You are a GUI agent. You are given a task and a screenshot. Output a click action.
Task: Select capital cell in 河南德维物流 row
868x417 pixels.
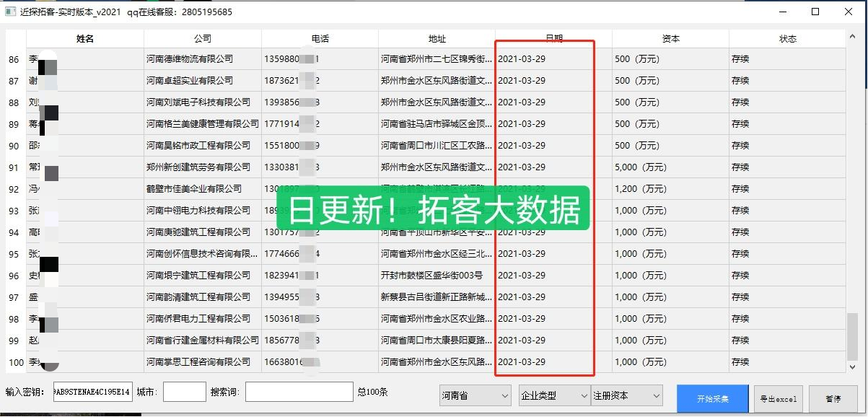click(x=670, y=59)
